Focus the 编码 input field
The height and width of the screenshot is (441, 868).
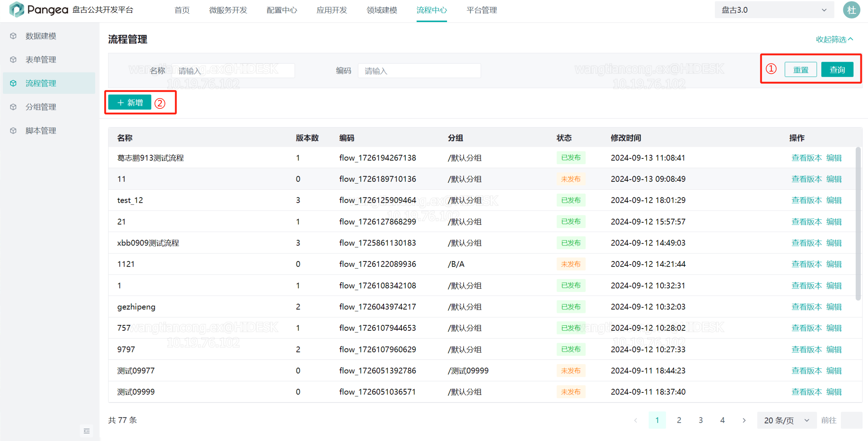(x=419, y=71)
